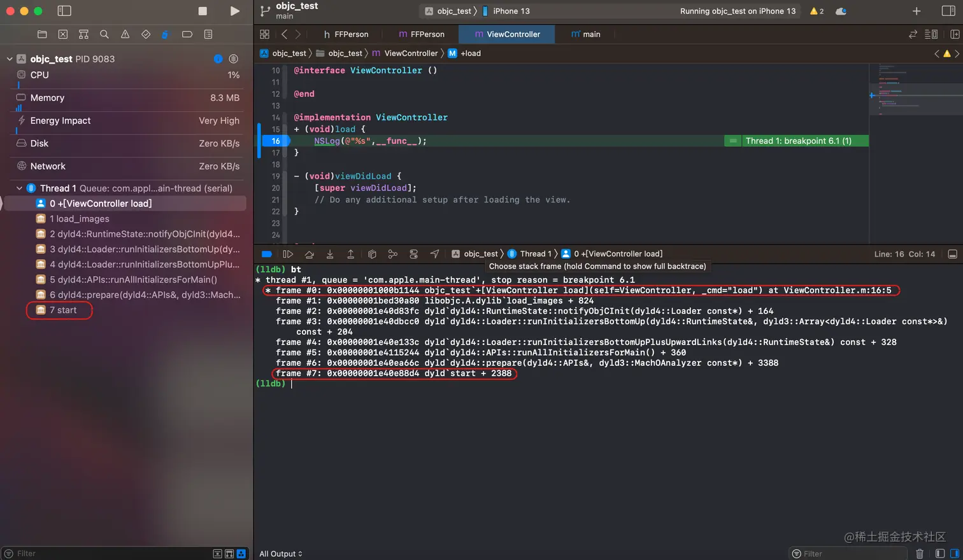Continue program execution
The image size is (963, 560).
(288, 254)
